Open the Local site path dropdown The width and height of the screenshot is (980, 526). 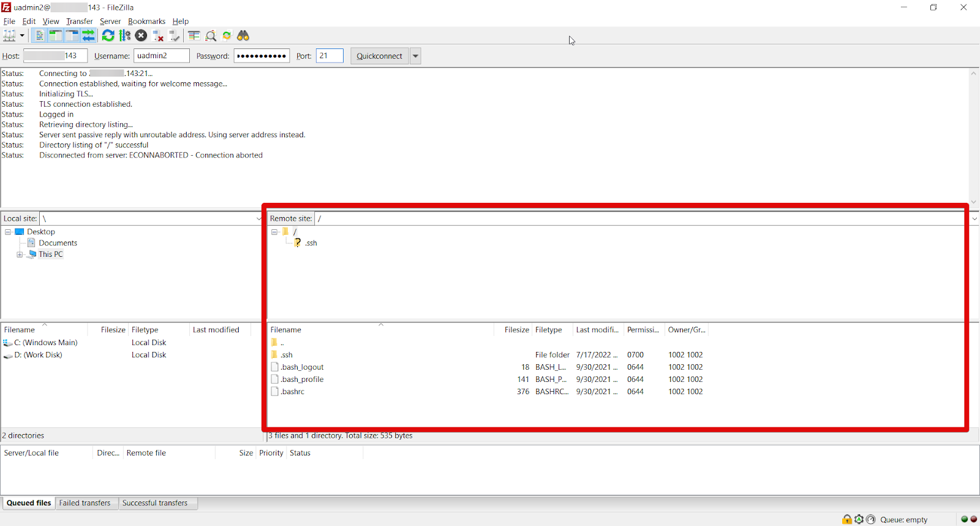point(259,219)
